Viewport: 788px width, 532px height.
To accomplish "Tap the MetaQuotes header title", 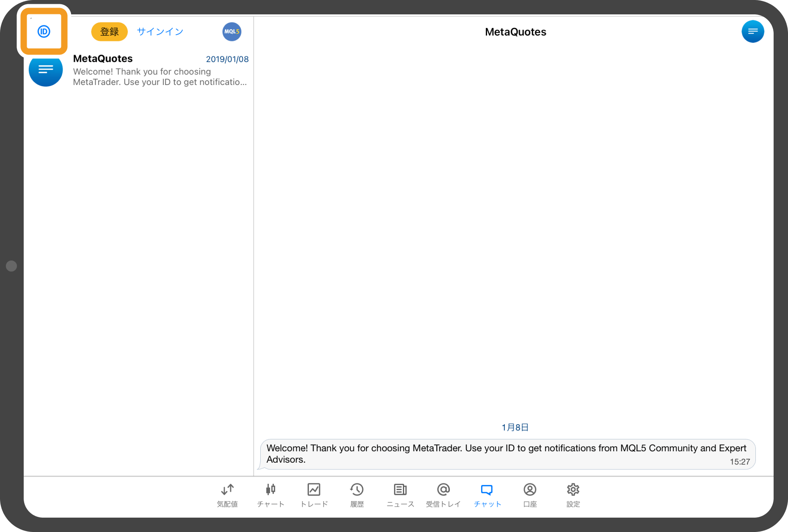I will (515, 32).
